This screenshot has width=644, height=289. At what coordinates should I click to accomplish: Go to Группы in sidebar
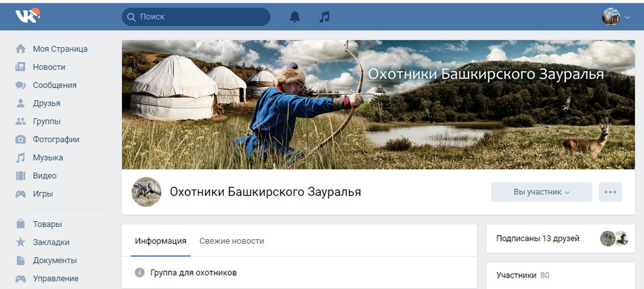coord(47,122)
